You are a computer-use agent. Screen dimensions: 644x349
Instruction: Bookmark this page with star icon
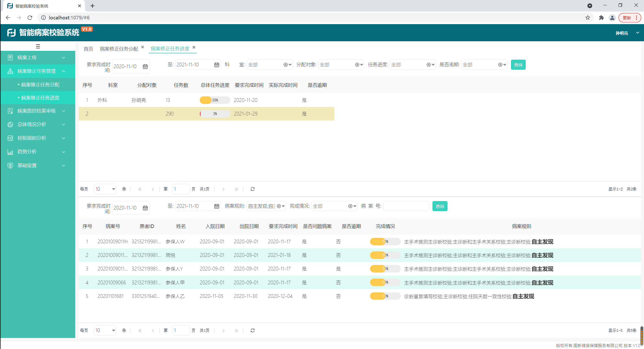pyautogui.click(x=588, y=18)
